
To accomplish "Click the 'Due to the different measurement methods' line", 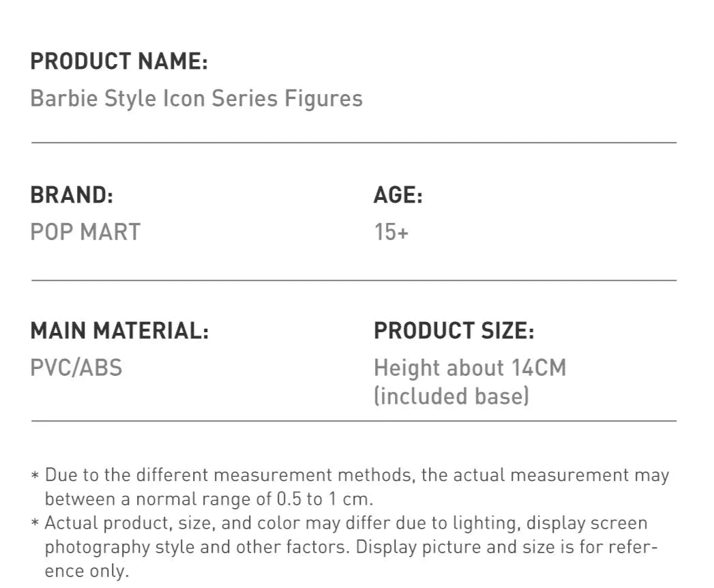I will (x=357, y=475).
